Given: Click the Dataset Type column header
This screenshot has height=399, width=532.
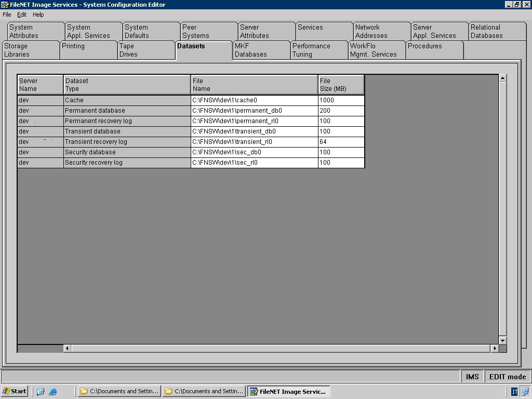Looking at the screenshot, I should 127,85.
